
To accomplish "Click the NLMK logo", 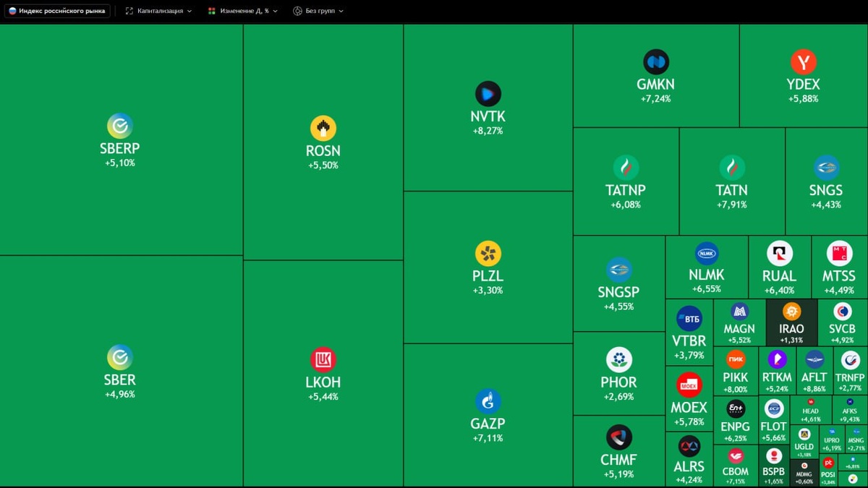I will point(707,254).
